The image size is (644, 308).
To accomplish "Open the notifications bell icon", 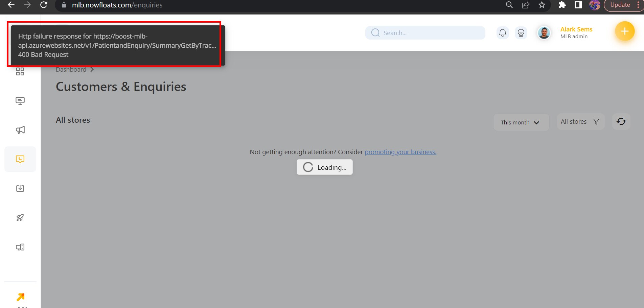I will tap(503, 33).
